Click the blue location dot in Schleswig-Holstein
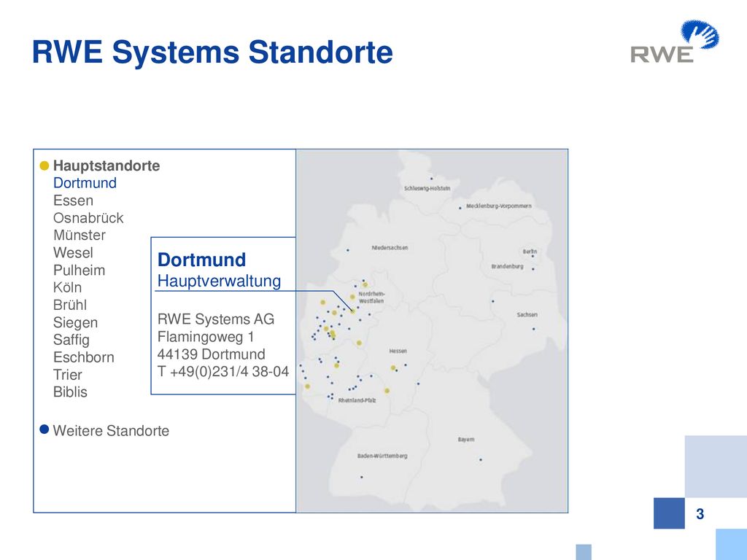747x560 pixels. (432, 179)
